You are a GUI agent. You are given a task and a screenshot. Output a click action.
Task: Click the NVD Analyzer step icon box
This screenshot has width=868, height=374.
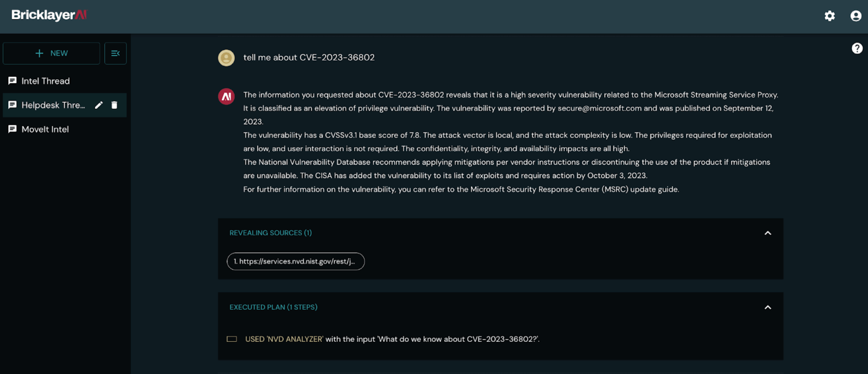[232, 339]
